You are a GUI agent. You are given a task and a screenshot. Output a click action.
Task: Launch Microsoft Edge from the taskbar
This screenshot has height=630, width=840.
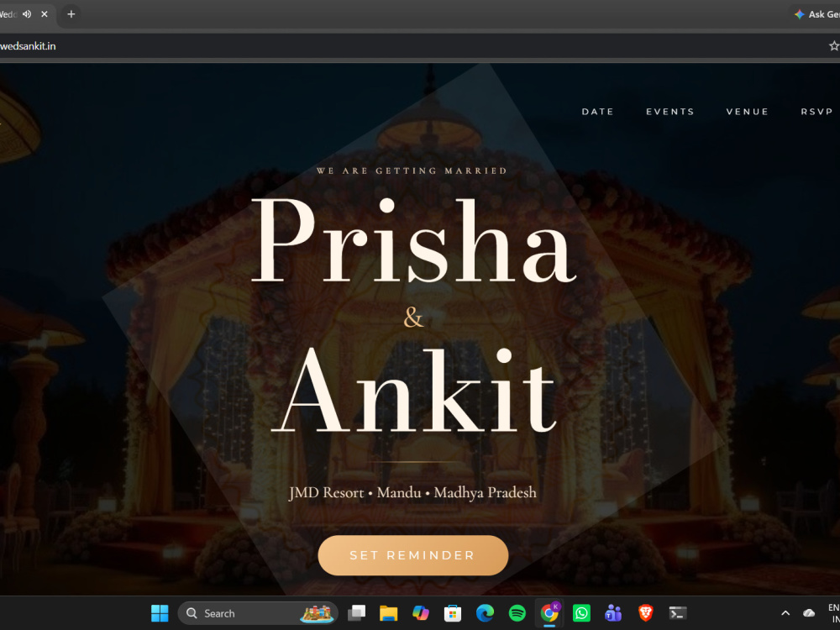485,613
